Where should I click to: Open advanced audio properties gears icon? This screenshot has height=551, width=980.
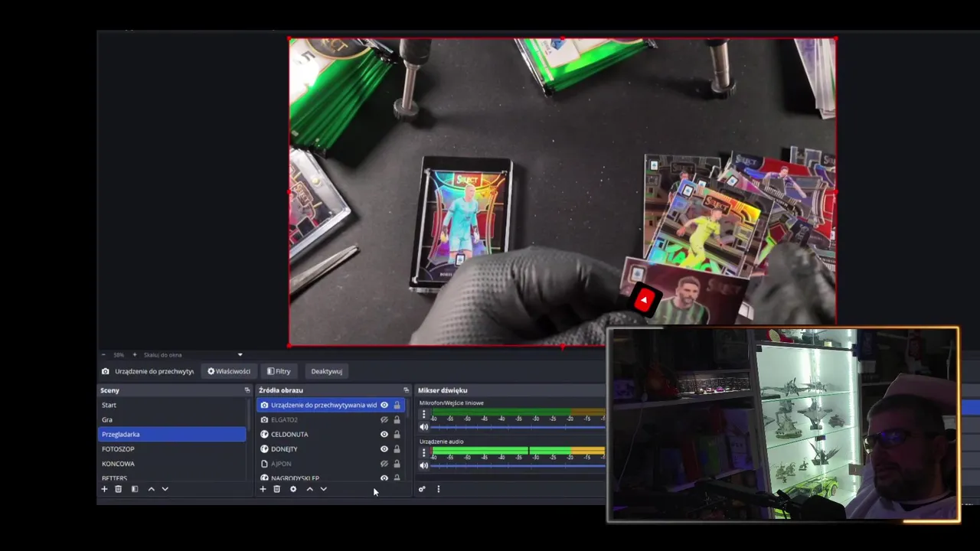coord(422,489)
